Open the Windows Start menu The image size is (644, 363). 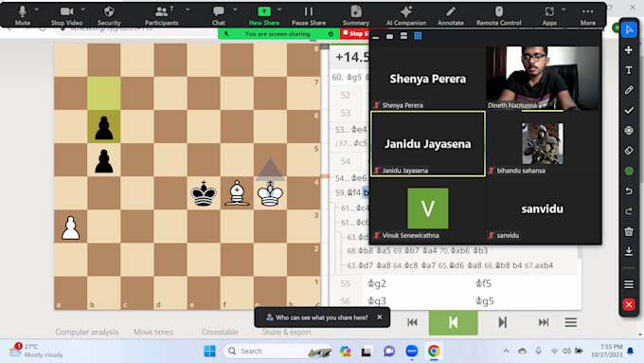click(x=209, y=351)
